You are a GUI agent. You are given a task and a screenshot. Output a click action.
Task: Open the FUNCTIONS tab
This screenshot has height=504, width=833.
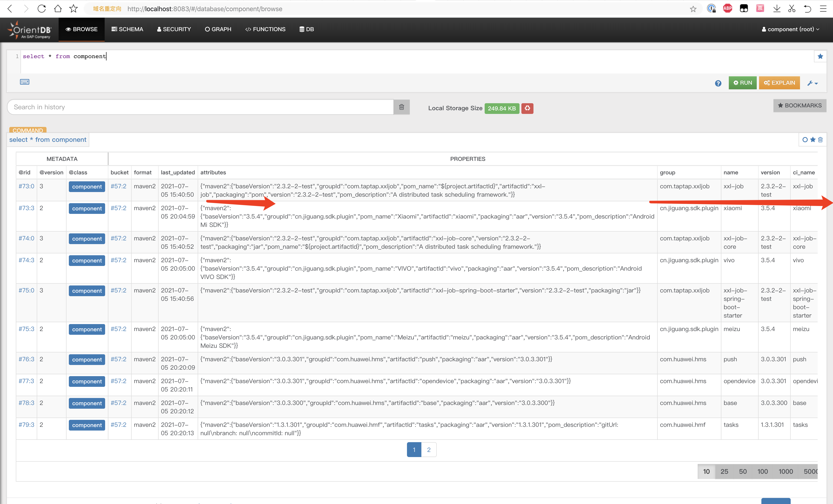click(x=265, y=30)
